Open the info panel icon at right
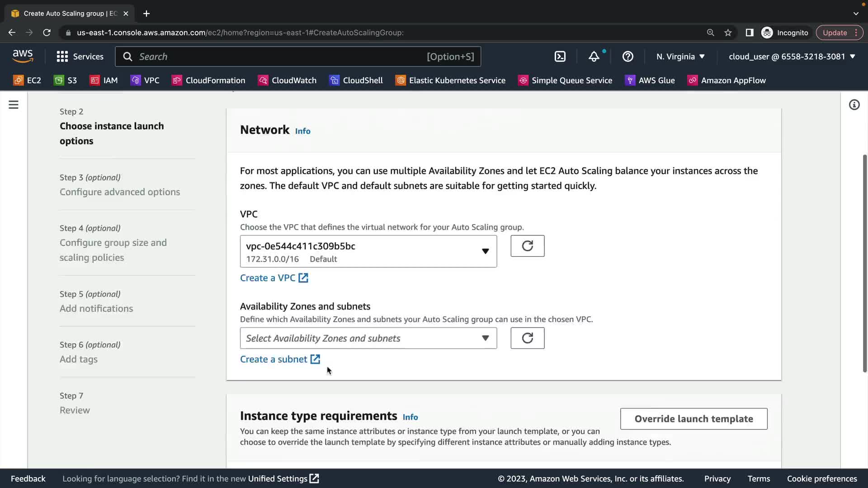868x488 pixels. pyautogui.click(x=854, y=105)
